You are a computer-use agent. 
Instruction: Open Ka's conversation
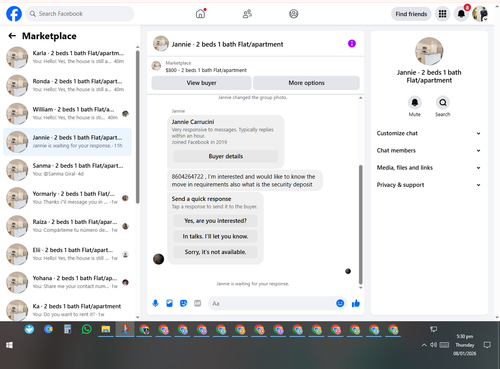(68, 310)
